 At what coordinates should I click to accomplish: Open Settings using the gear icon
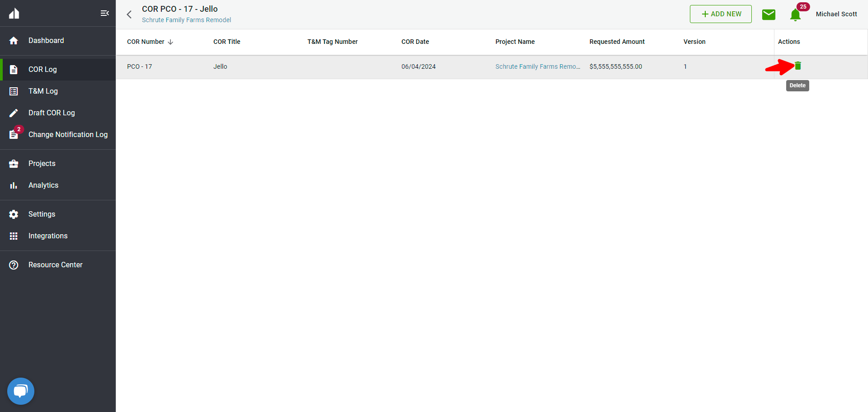(14, 214)
